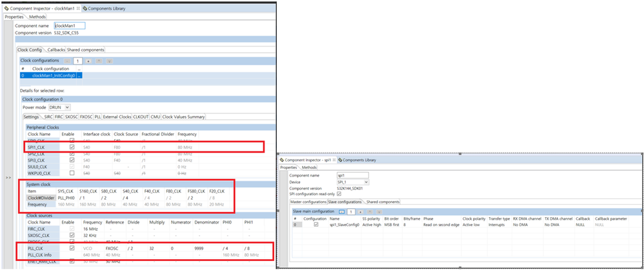This screenshot has height=270, width=644.
Task: Open Components Library tab in clockMan1 window
Action: point(104,8)
